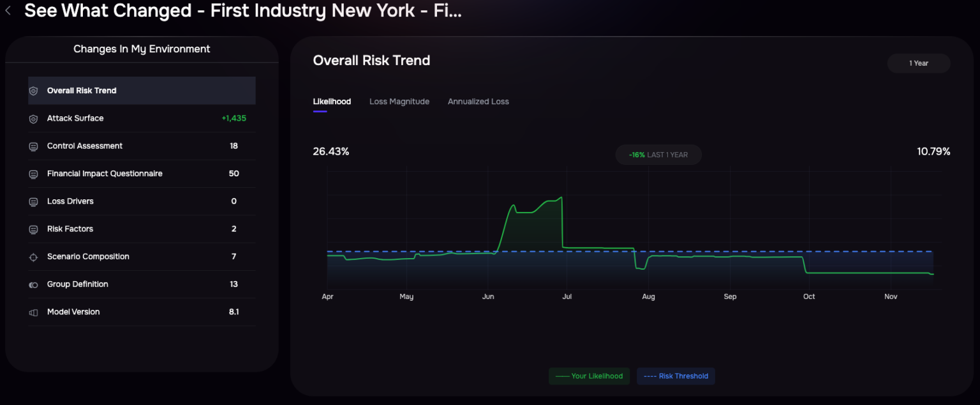This screenshot has width=980, height=405.
Task: Click the Model Version icon
Action: (x=33, y=312)
